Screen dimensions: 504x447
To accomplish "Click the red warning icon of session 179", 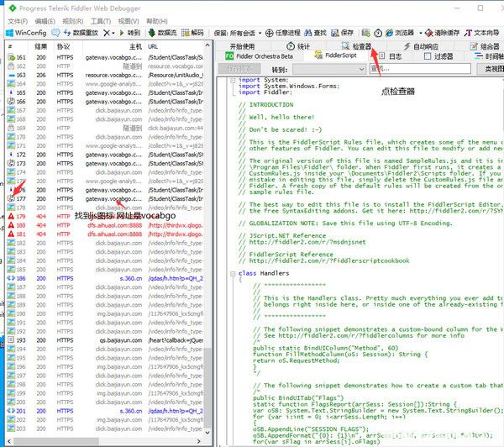I will click(x=11, y=217).
